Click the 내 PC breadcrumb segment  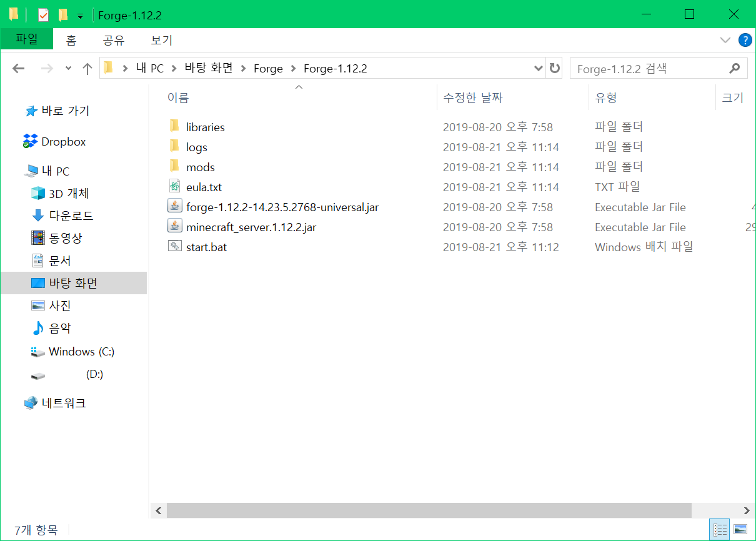[x=150, y=69]
